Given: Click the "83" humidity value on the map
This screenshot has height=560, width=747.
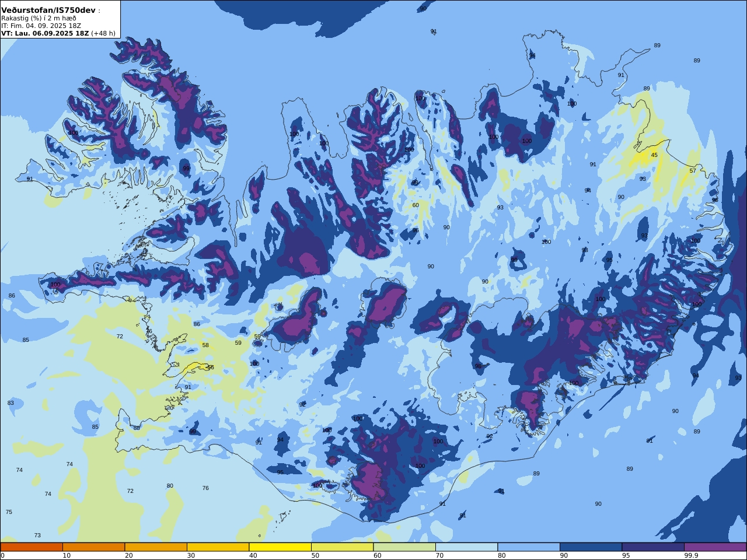Looking at the screenshot, I should coord(11,403).
